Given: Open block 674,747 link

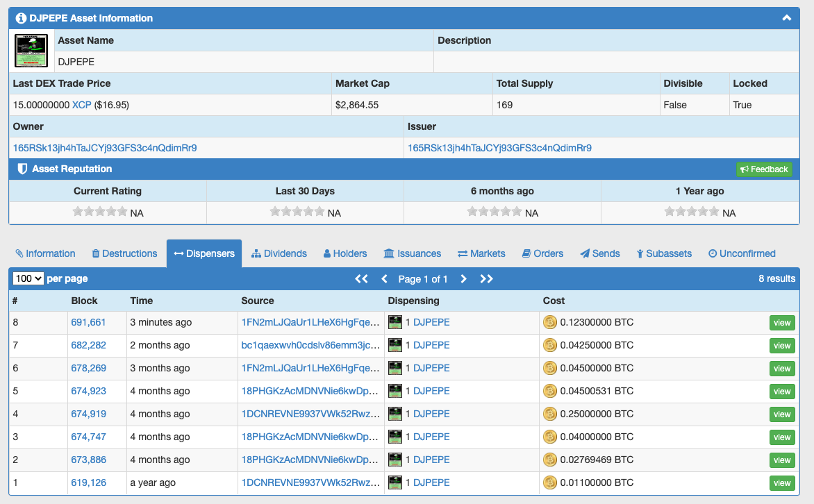Looking at the screenshot, I should (x=88, y=437).
